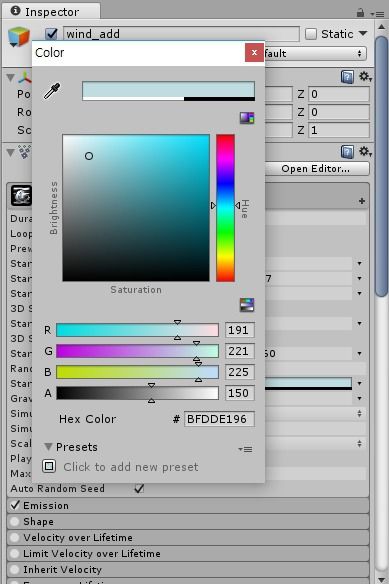Image resolution: width=389 pixels, height=584 pixels.
Task: Open the Shape module header
Action: (x=188, y=521)
